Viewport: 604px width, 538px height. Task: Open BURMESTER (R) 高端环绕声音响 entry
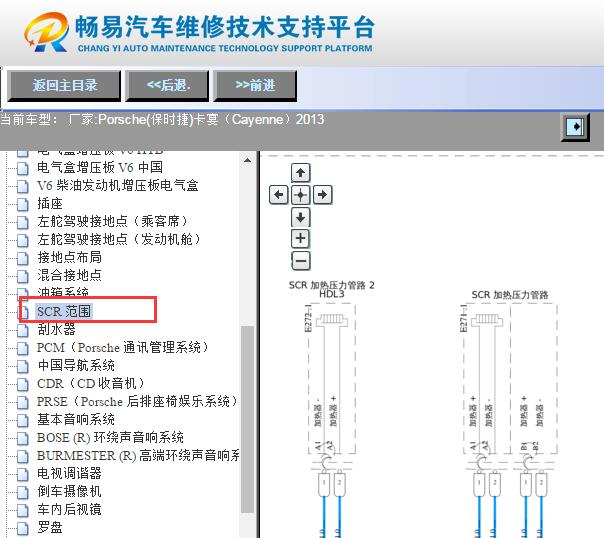tap(138, 456)
